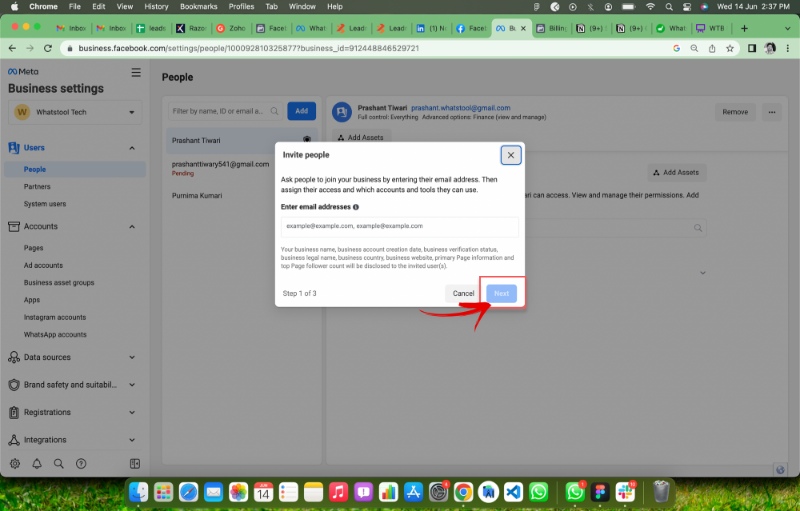The height and width of the screenshot is (511, 800).
Task: Click the search magnifier in sidebar footer
Action: (59, 464)
